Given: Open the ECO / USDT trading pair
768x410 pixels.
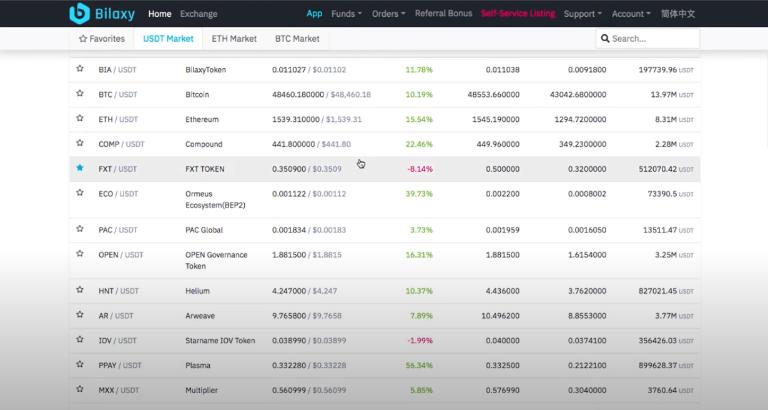Looking at the screenshot, I should [x=118, y=194].
